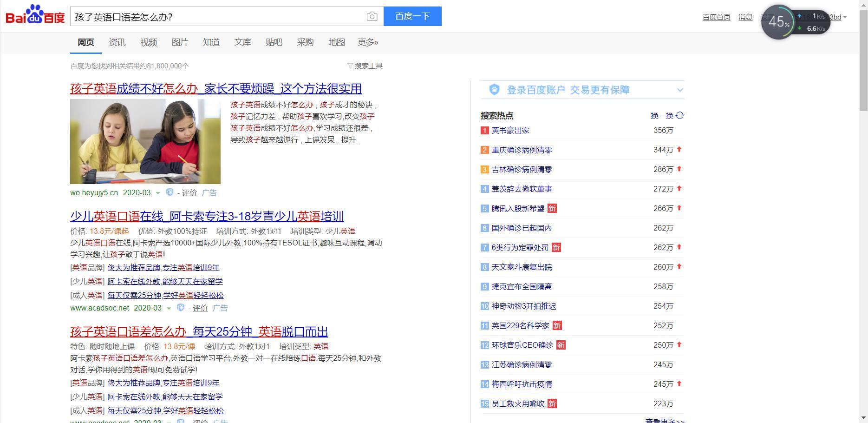This screenshot has height=423, width=868.
Task: Refresh hot searches with 换一换 icon
Action: click(679, 115)
